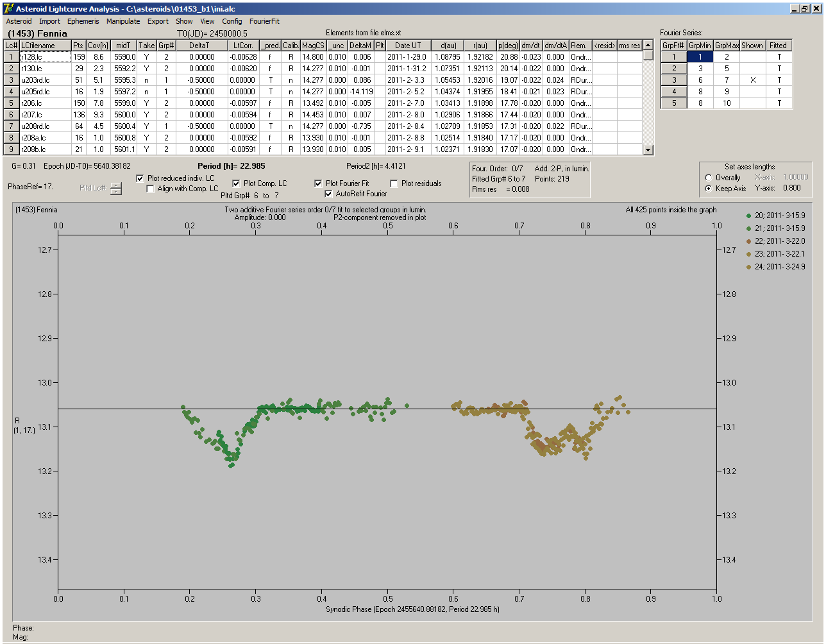Viewport: 826px width, 644px height.
Task: Click the file cell r206.lc
Action: 45,103
